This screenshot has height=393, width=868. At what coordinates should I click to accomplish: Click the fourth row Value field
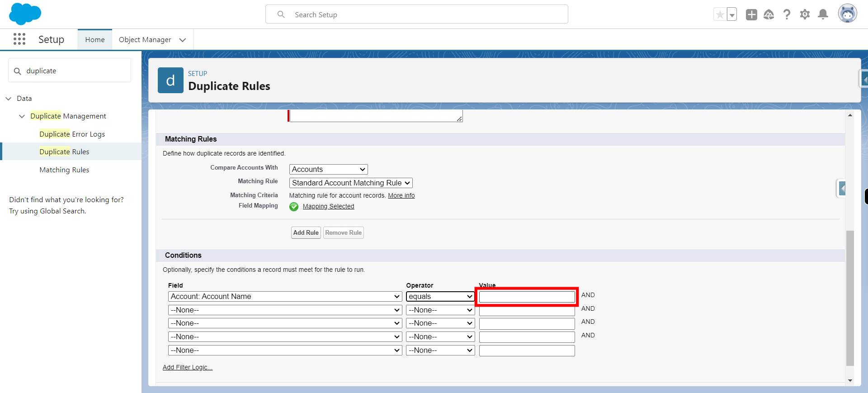527,337
